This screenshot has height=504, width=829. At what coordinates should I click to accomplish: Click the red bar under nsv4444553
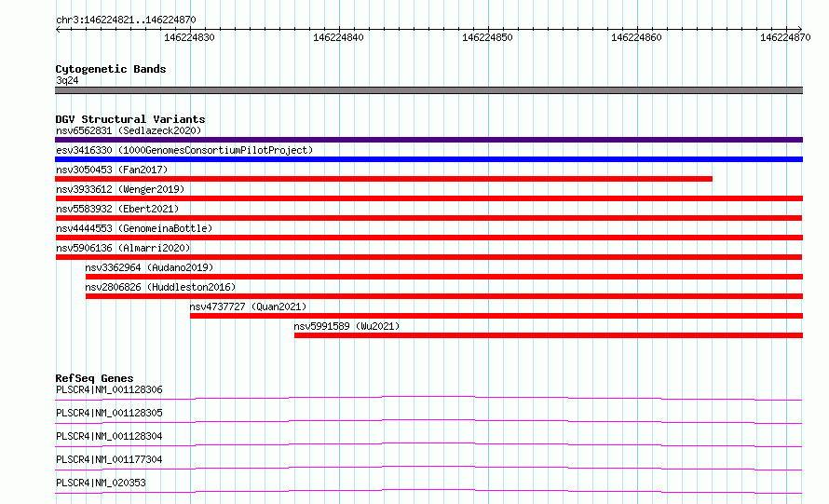pos(428,238)
